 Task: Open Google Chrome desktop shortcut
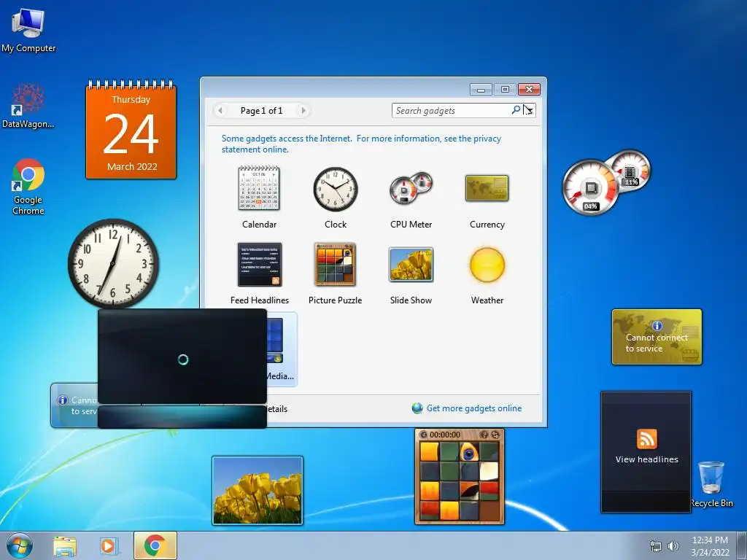click(x=28, y=187)
